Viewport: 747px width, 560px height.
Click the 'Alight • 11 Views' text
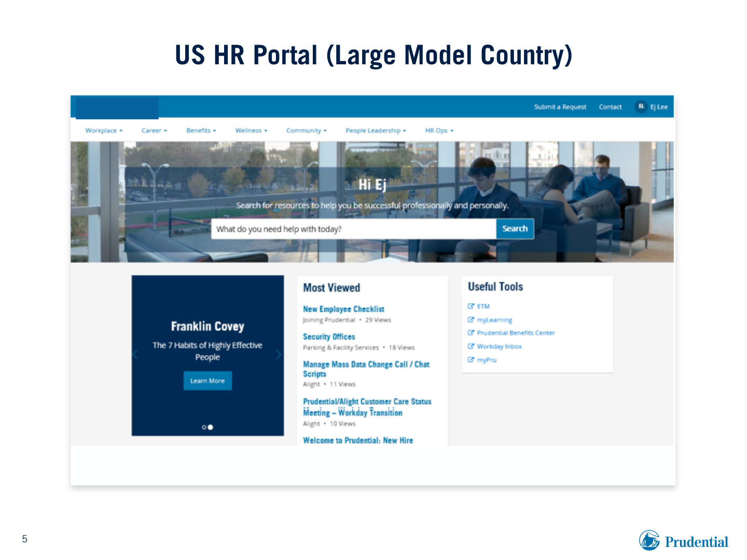[329, 384]
